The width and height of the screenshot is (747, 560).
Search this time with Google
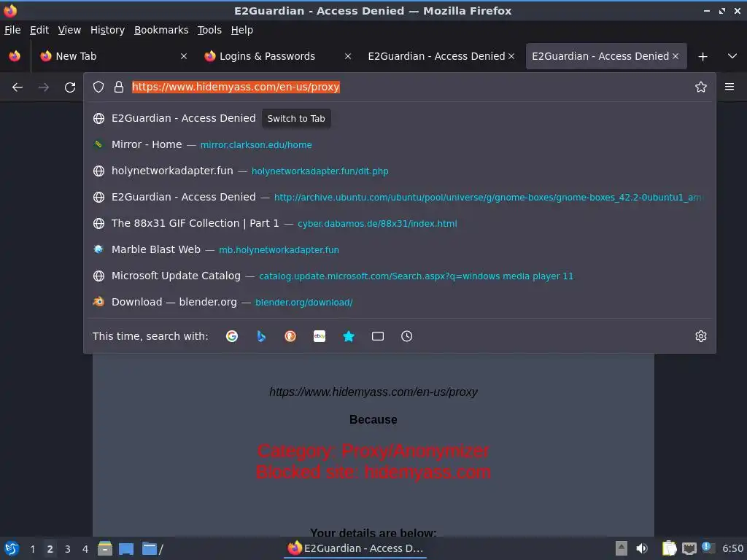coord(232,336)
